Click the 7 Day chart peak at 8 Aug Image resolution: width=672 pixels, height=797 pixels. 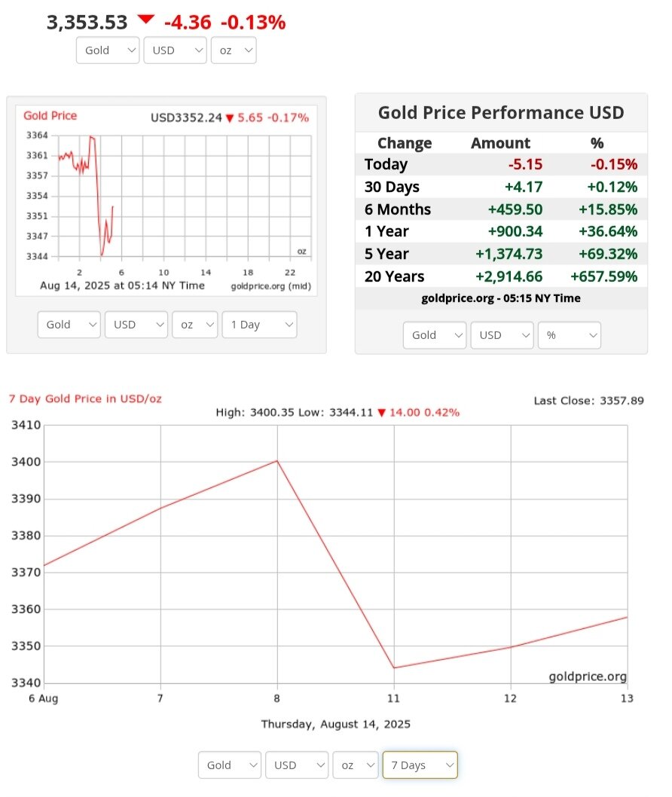277,460
